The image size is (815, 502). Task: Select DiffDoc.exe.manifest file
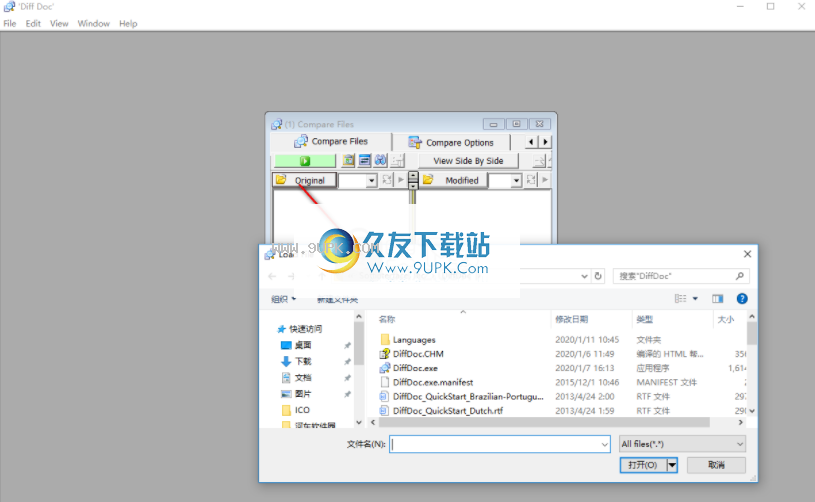coord(432,382)
